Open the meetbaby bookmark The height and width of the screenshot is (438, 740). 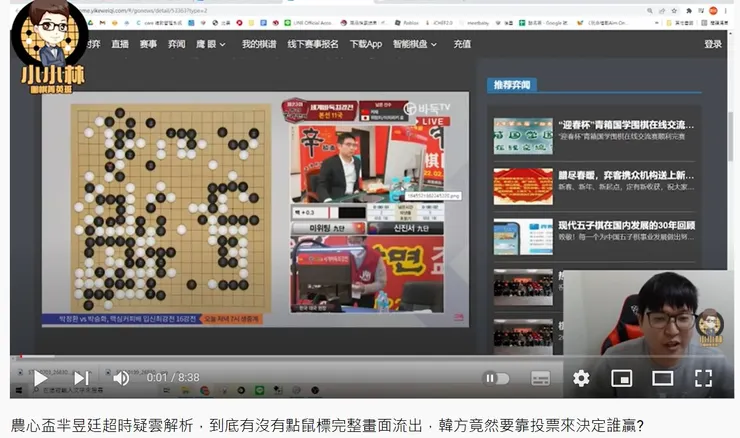tap(474, 23)
